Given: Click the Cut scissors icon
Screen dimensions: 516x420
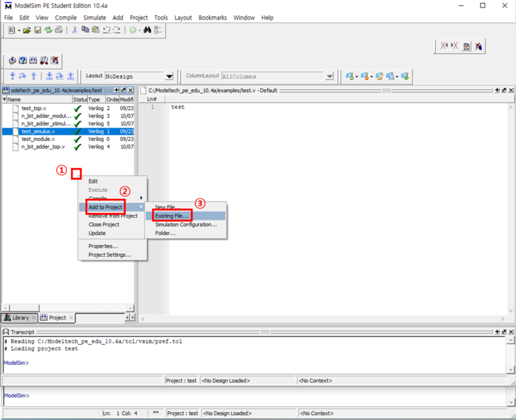Looking at the screenshot, I should [75, 30].
